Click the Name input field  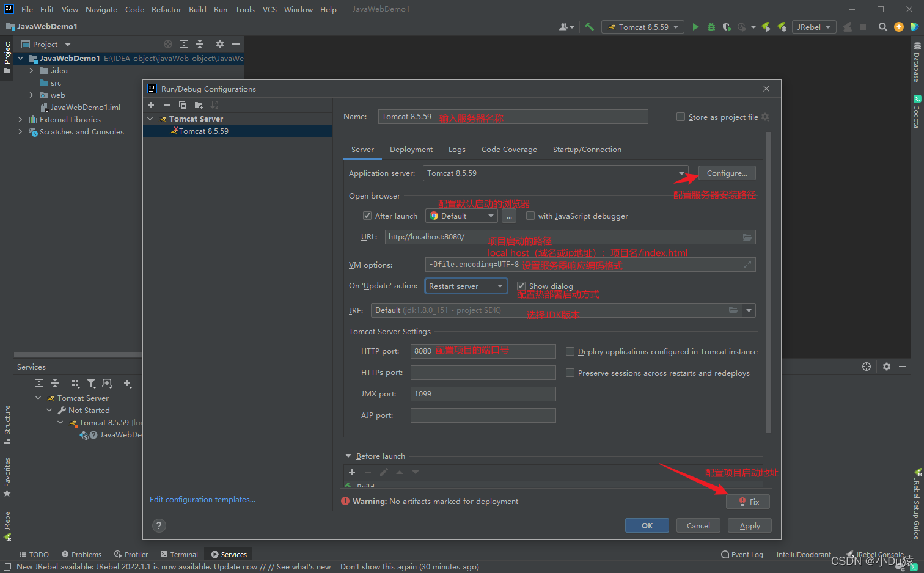pos(513,117)
